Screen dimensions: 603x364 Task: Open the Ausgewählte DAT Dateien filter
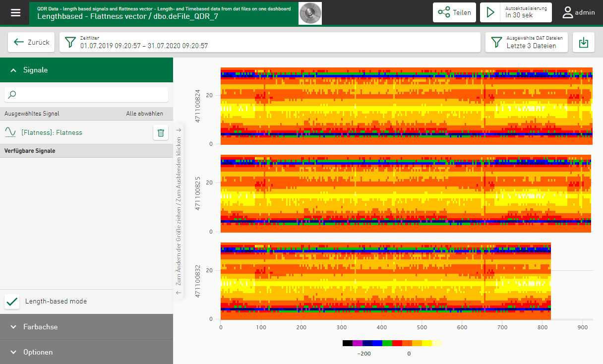[x=526, y=42]
